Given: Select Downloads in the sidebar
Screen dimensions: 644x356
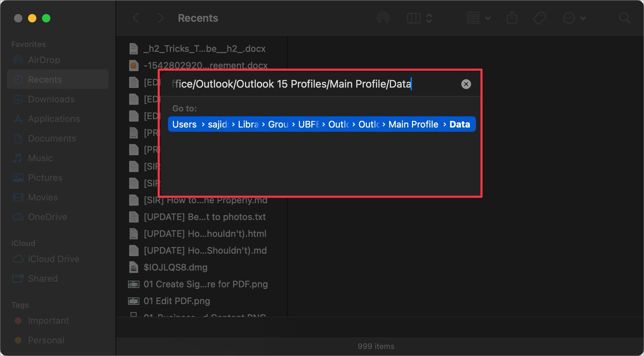Looking at the screenshot, I should (51, 99).
